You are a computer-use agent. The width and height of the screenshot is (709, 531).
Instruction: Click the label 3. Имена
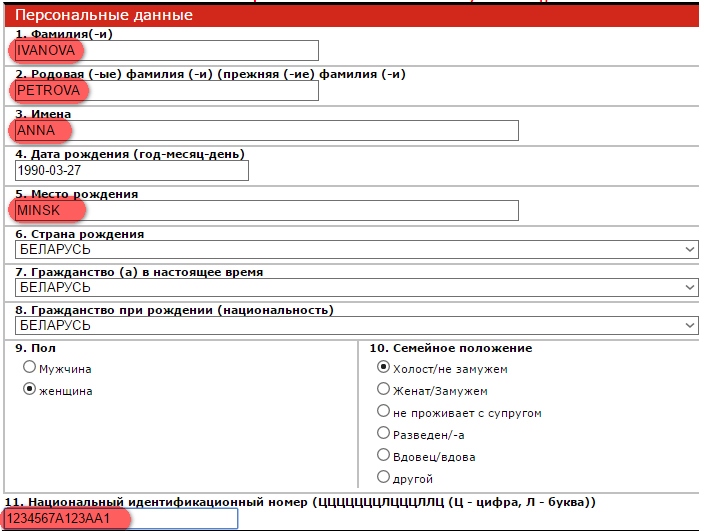pos(43,114)
